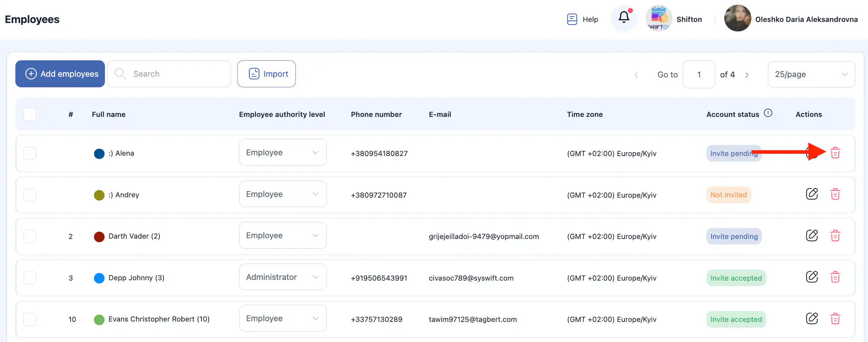
Task: Click the Import button
Action: [266, 74]
